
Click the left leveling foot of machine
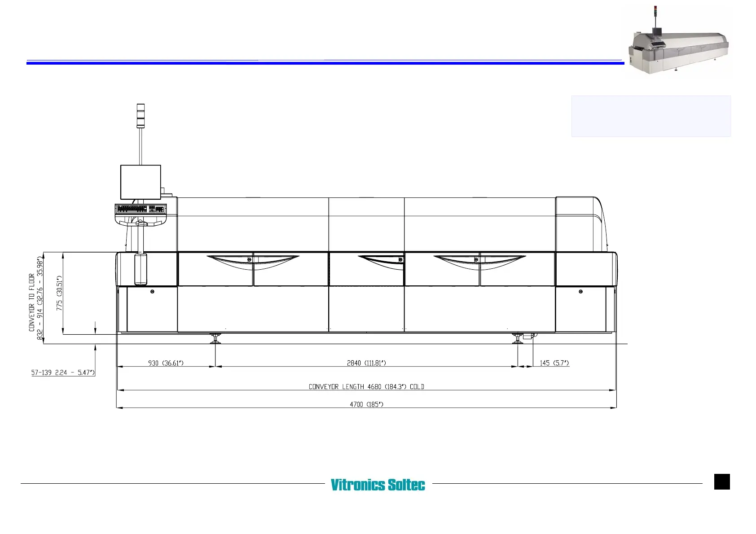point(215,338)
